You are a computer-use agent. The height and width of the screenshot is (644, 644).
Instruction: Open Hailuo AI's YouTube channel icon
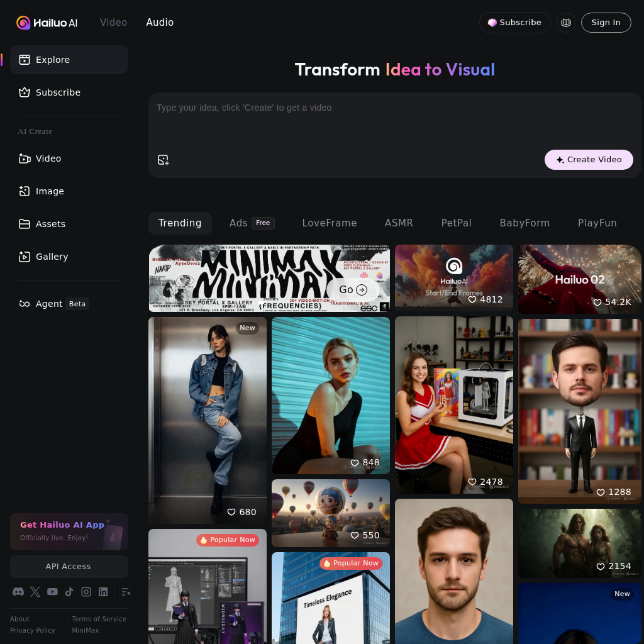click(x=52, y=592)
